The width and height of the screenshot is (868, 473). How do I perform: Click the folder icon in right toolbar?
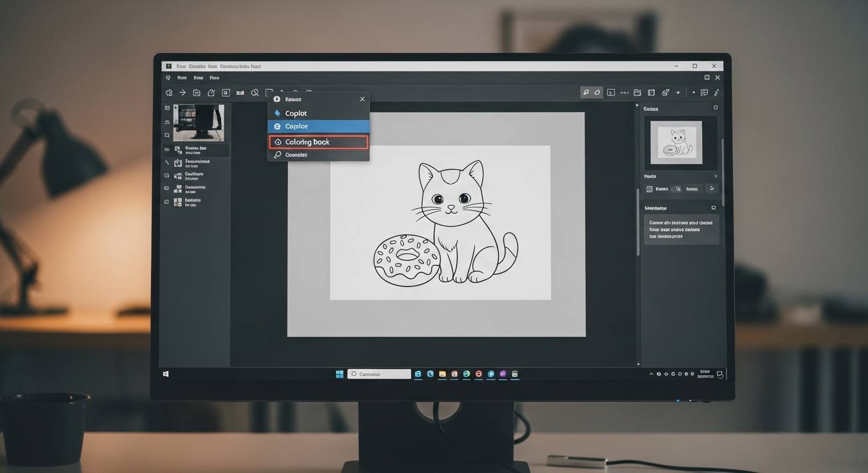pyautogui.click(x=637, y=93)
